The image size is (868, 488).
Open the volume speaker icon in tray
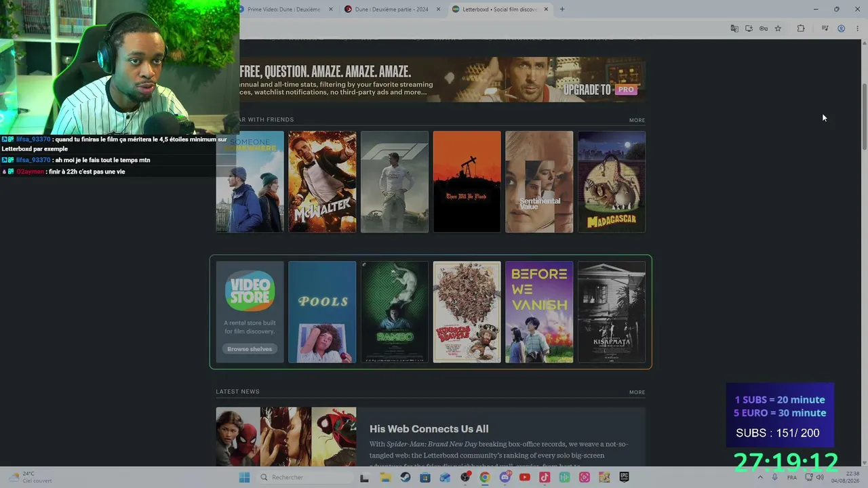(x=821, y=477)
